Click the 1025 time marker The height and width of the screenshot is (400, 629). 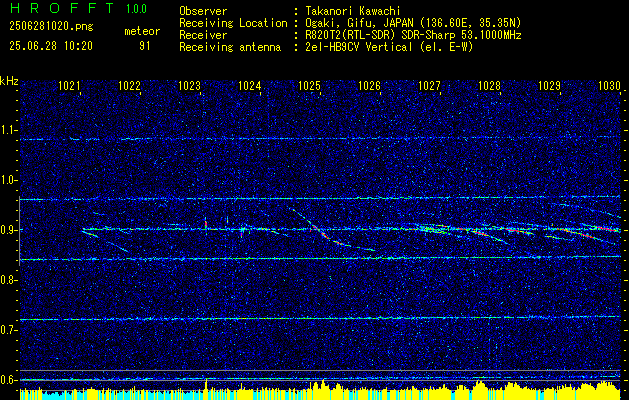pyautogui.click(x=310, y=85)
